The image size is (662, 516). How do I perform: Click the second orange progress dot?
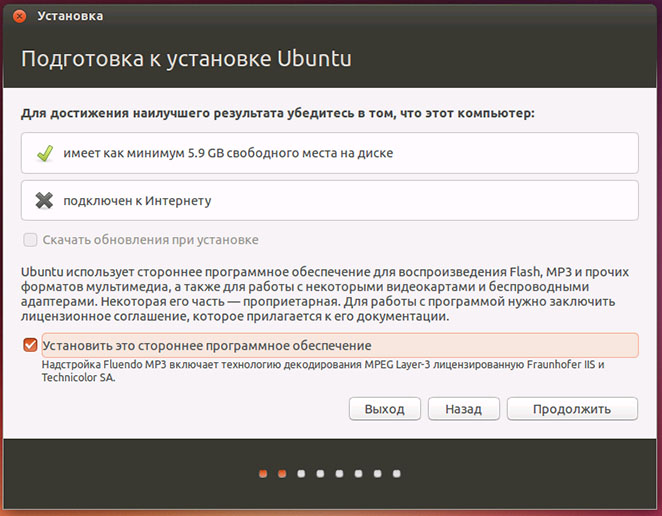[282, 474]
